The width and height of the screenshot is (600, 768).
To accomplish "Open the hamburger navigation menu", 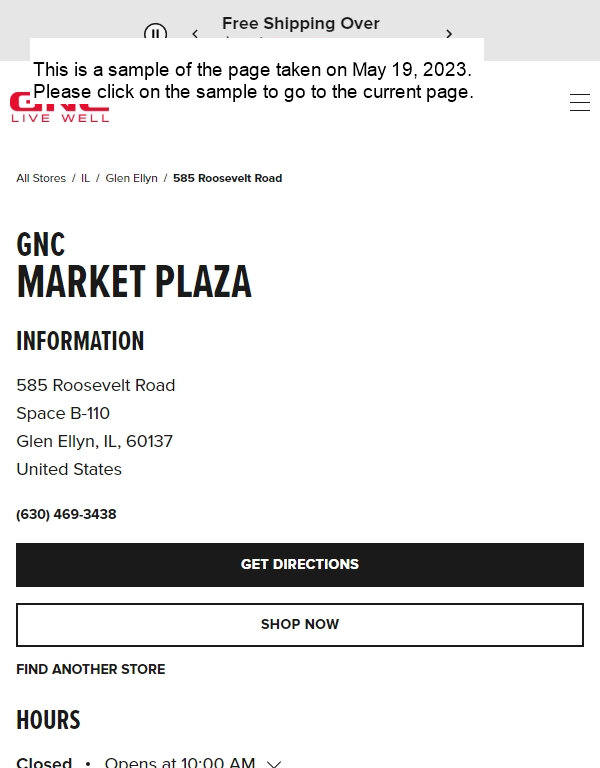I will 579,102.
